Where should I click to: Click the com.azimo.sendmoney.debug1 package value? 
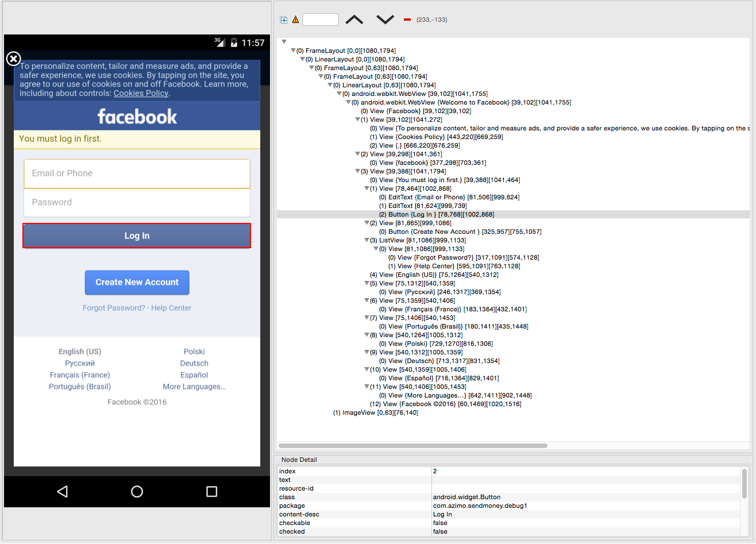480,506
